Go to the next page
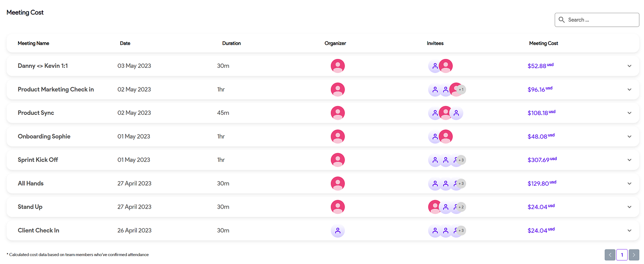The width and height of the screenshot is (644, 264). pyautogui.click(x=634, y=255)
